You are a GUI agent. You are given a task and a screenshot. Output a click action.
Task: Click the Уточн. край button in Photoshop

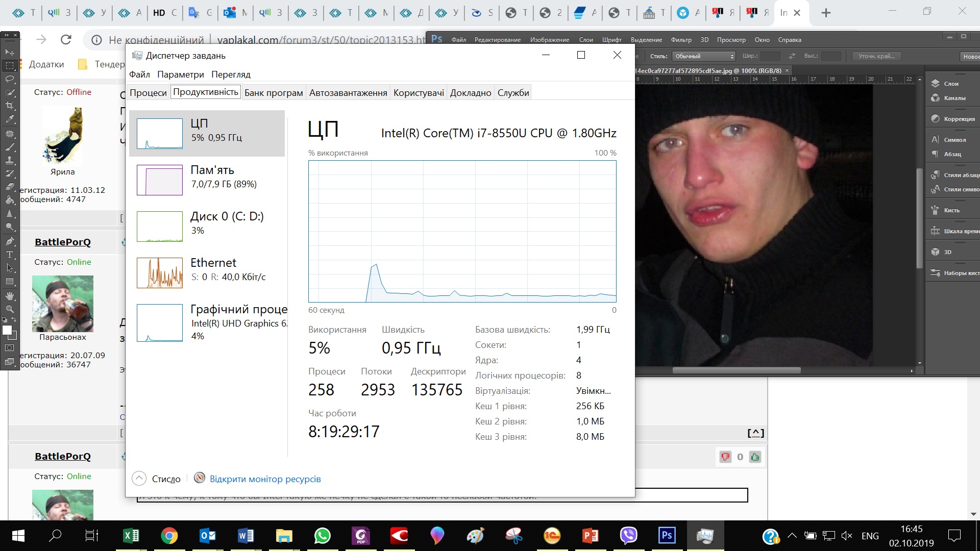877,56
